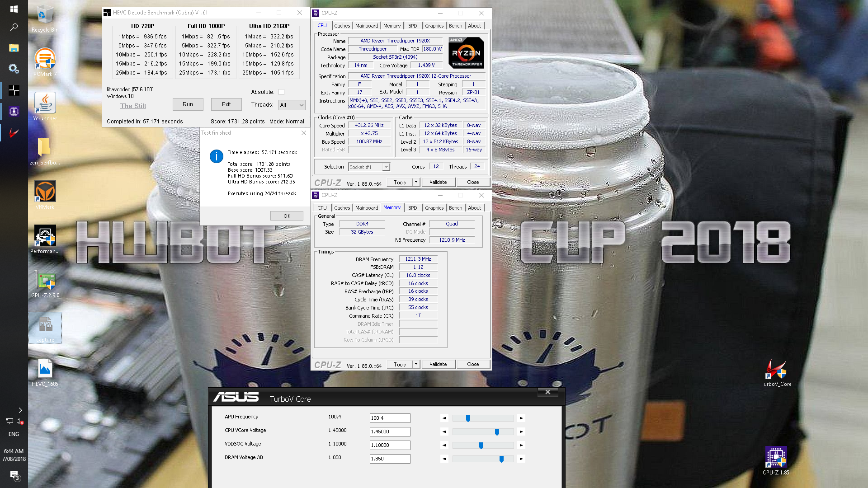Increase APU Frequency with right arrow
The image size is (868, 488).
(x=521, y=418)
